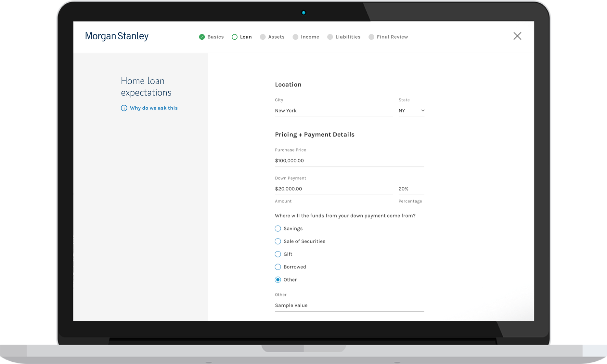Click the Location section heading
The width and height of the screenshot is (607, 364).
(x=288, y=84)
